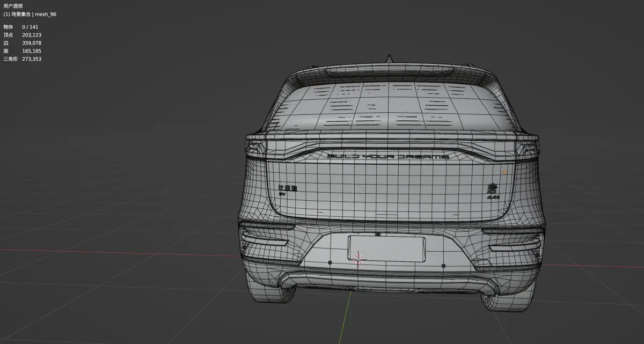Click the 顶点 203,123 statistic

[x=23, y=35]
